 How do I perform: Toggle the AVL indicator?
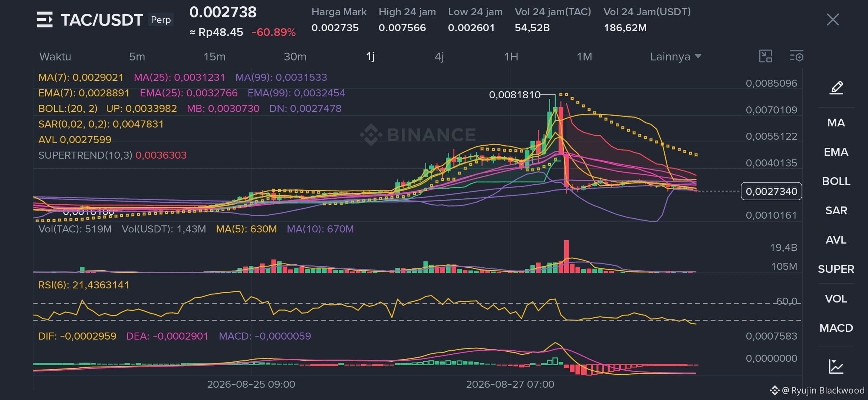pyautogui.click(x=836, y=240)
